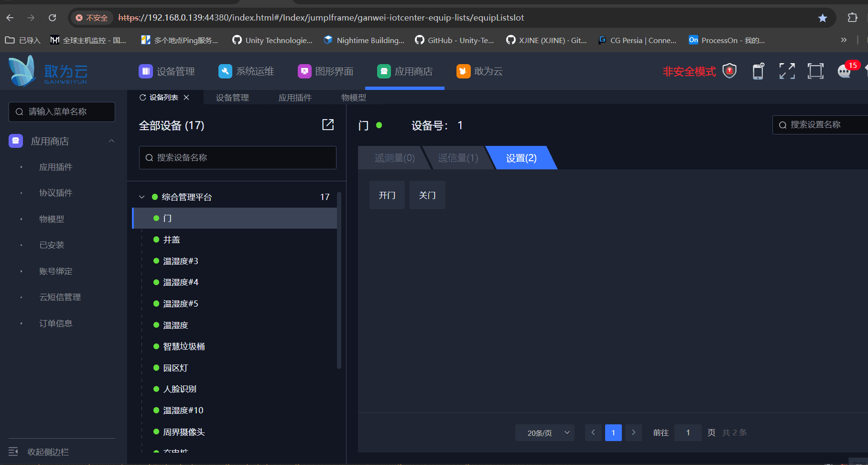Click the 收起侧边栏 collapse sidebar button
Screen dimensions: 868x465
point(39,452)
